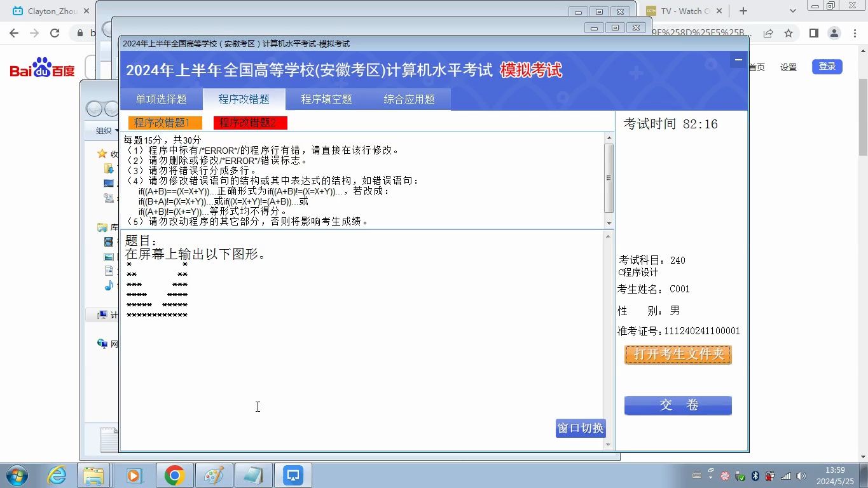Switch to the 单项选择题 tab

pos(162,99)
